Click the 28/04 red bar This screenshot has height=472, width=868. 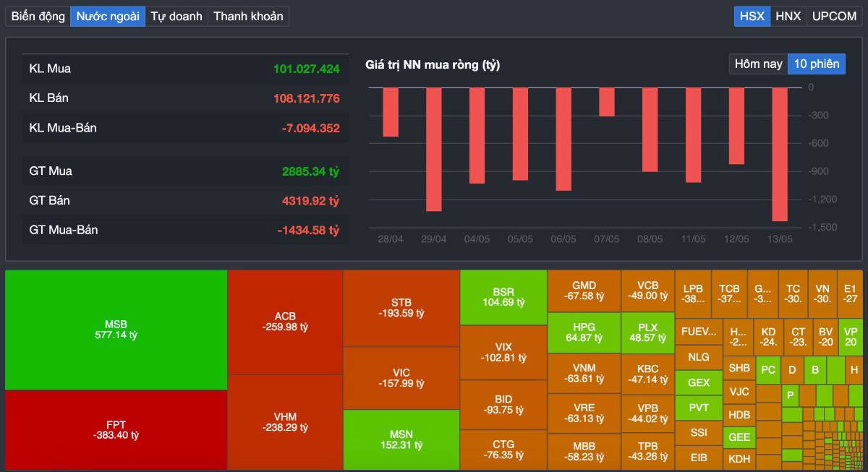click(x=391, y=112)
